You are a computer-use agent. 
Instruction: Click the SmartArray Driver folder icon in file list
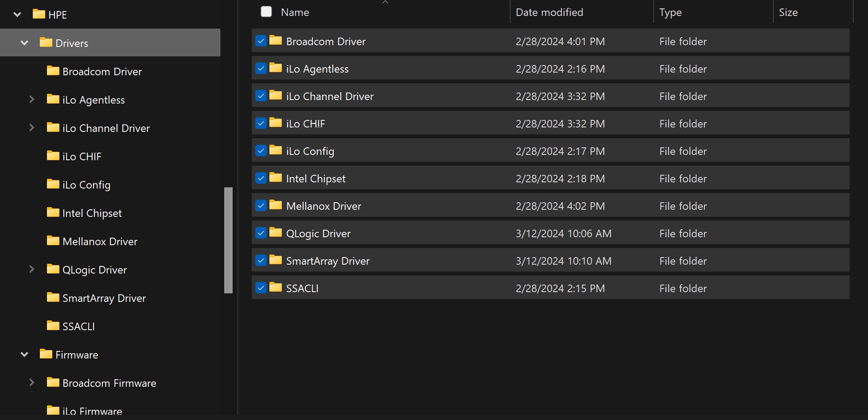point(276,260)
